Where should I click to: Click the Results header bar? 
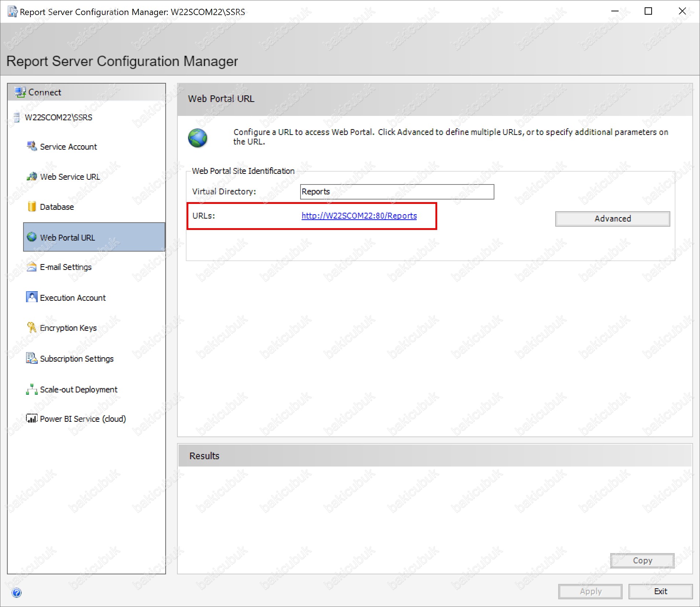point(435,456)
